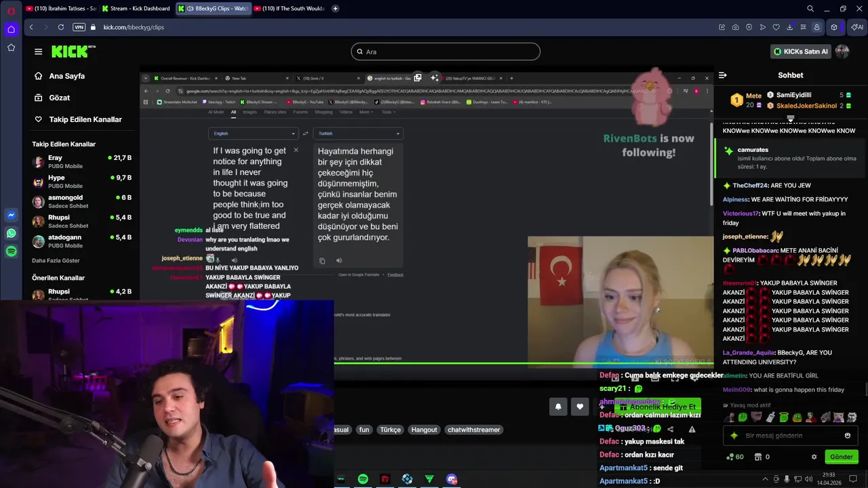The width and height of the screenshot is (868, 488).
Task: Open a new browser tab with plus
Action: coord(336,9)
